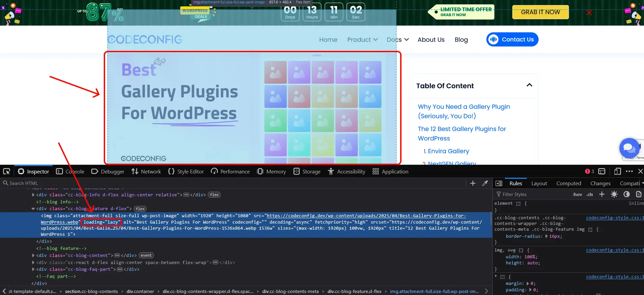Viewport: 644px width, 295px height.
Task: Toggle print media simulation page icon
Action: (x=639, y=194)
